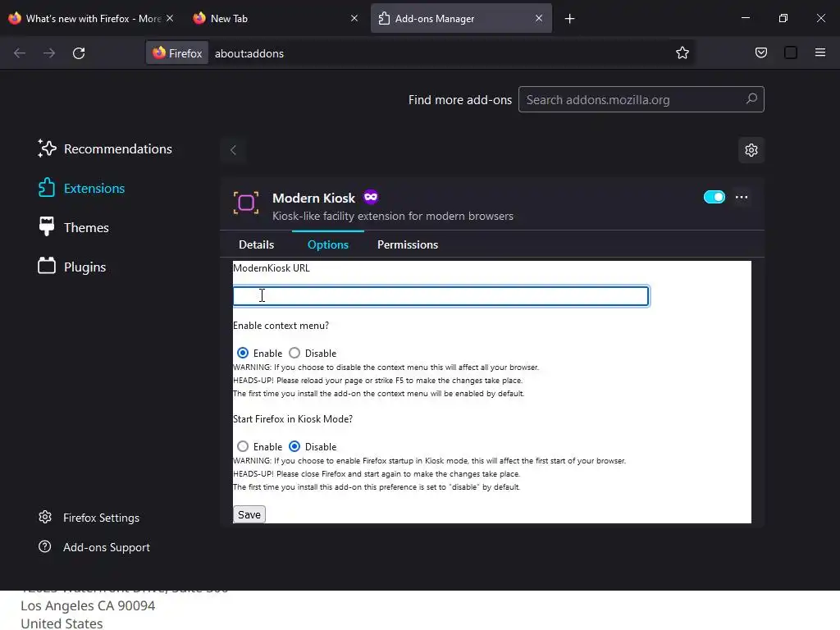Minimize the Firefox window
This screenshot has width=840, height=630.
pos(745,18)
